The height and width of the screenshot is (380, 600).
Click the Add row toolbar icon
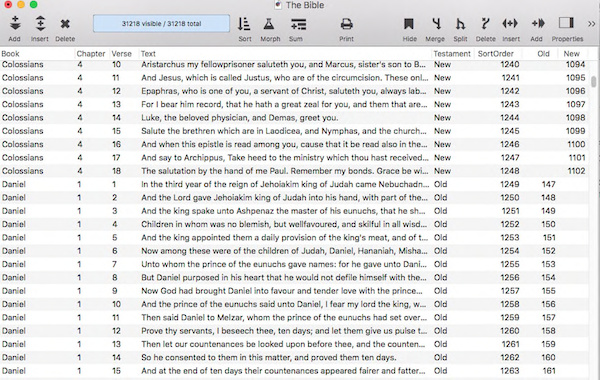pos(15,24)
